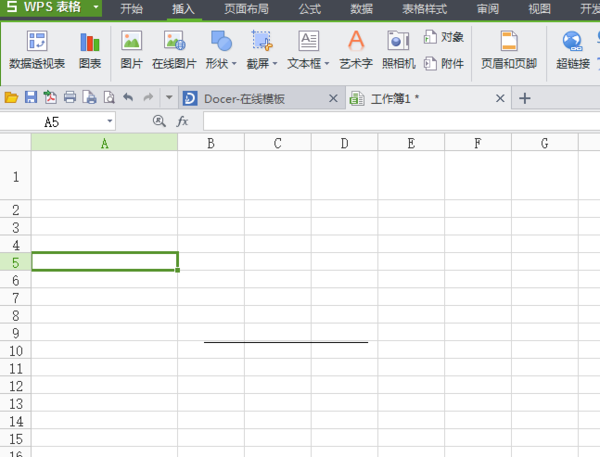
Task: Select column A header
Action: [104, 142]
